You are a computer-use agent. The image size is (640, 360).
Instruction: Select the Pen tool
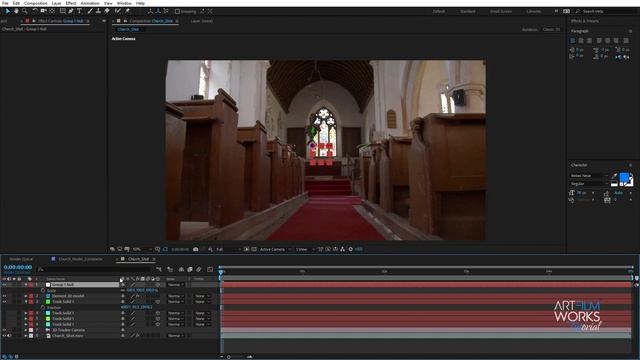pos(71,11)
